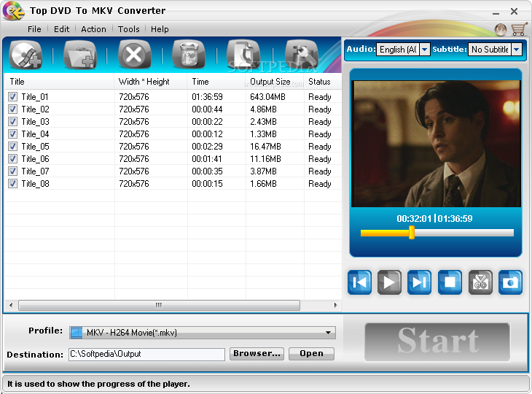
Task: Click the Output Size column header
Action: (x=275, y=82)
